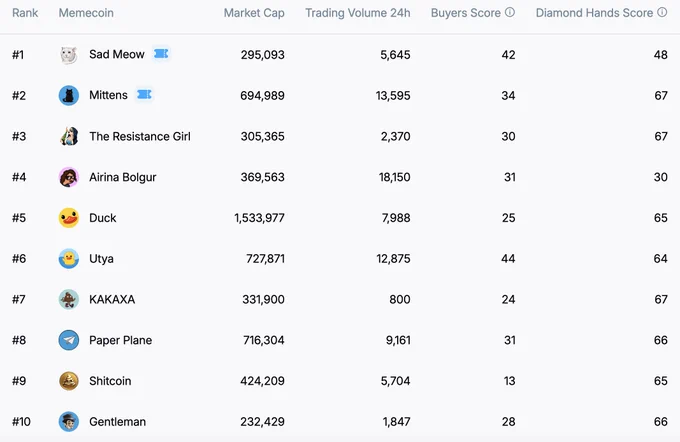Viewport: 680px width, 442px height.
Task: Click the ticket badge next to Mittens
Action: coord(144,95)
